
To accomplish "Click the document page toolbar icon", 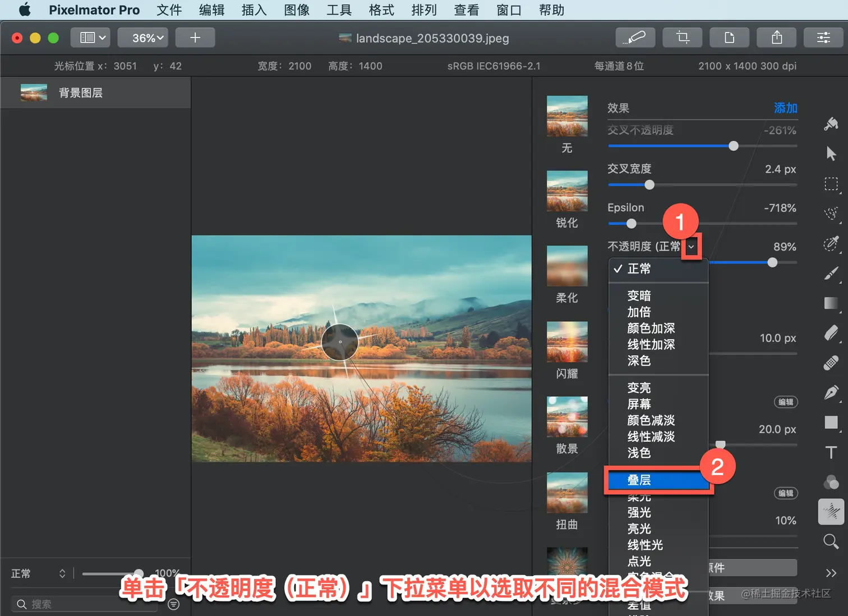I will [730, 38].
